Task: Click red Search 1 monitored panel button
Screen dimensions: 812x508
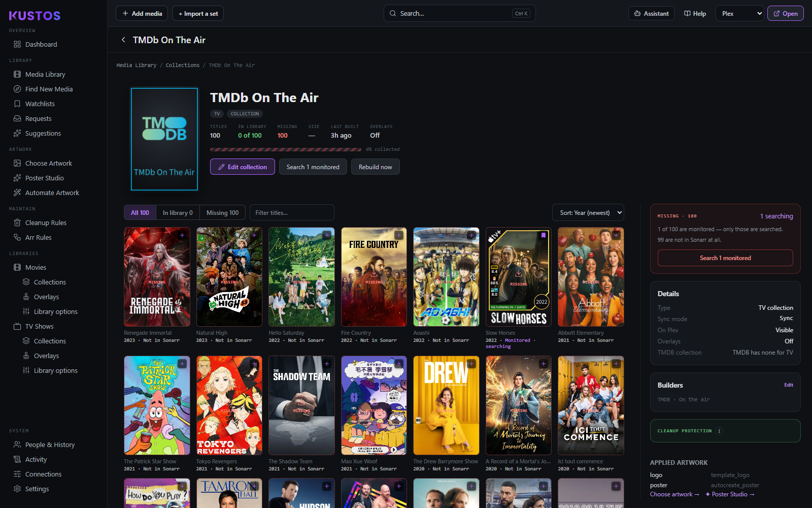Action: pos(725,258)
